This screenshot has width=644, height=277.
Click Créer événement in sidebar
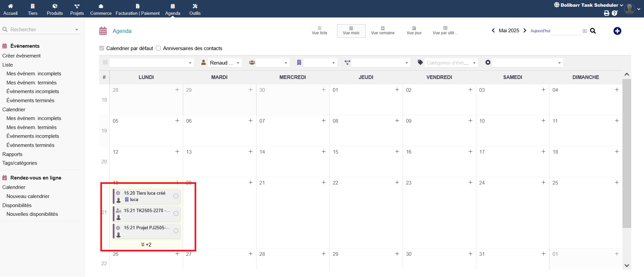coord(22,56)
